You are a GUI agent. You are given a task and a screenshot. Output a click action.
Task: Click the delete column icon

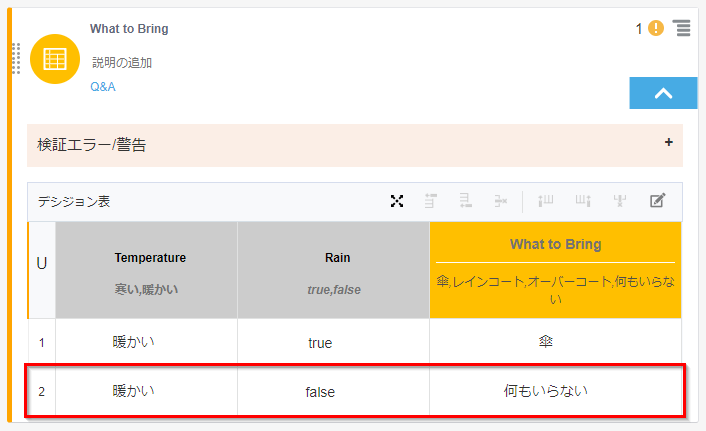620,201
